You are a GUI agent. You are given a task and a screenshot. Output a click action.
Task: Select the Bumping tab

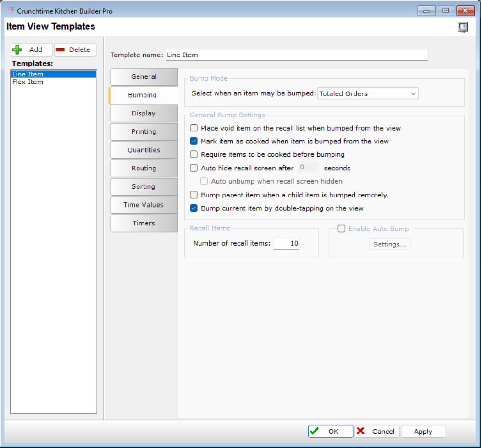pos(143,95)
